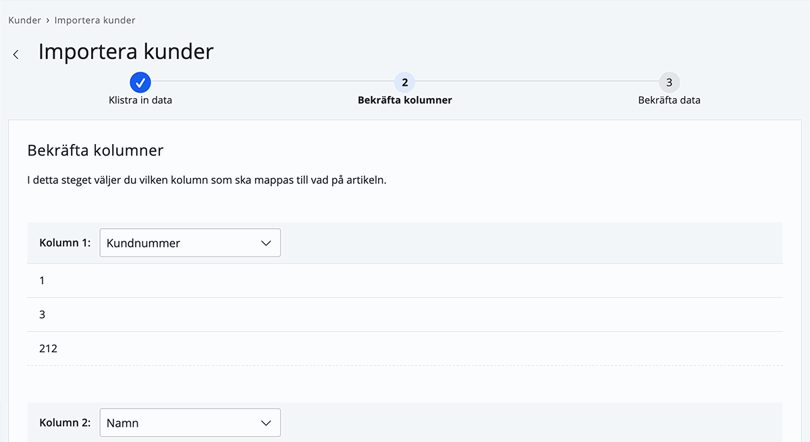Click the completed step 1 checkmark circle

point(140,82)
